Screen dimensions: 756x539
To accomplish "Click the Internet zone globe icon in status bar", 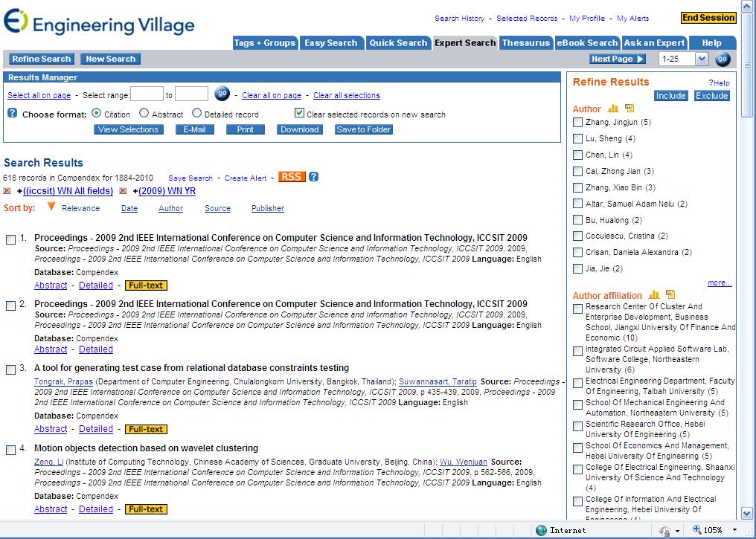I will coord(542,530).
